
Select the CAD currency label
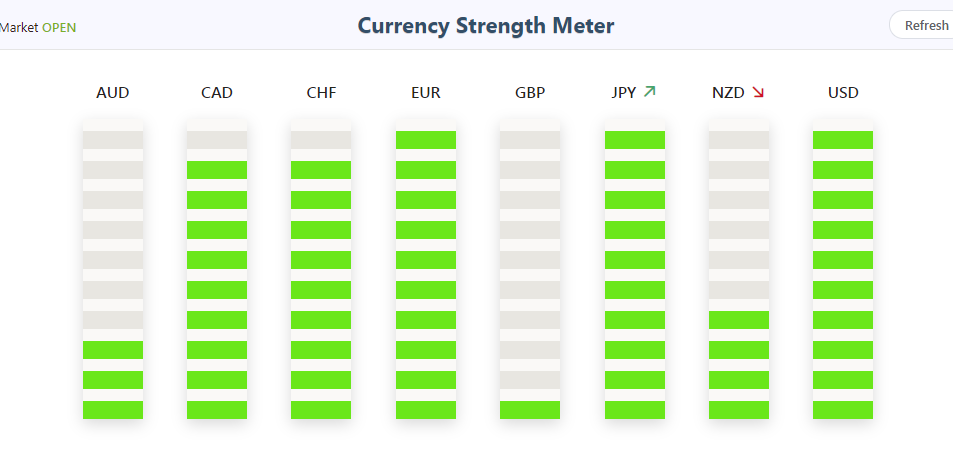coord(217,93)
